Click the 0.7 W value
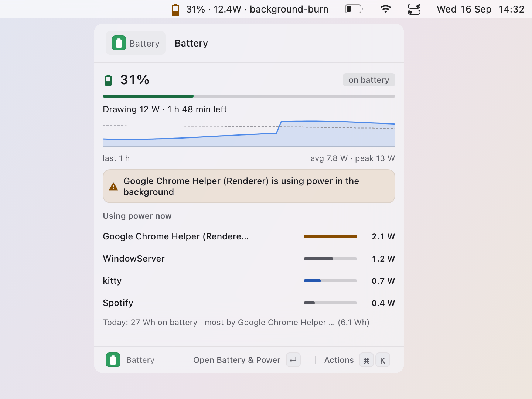532x399 pixels. (383, 281)
